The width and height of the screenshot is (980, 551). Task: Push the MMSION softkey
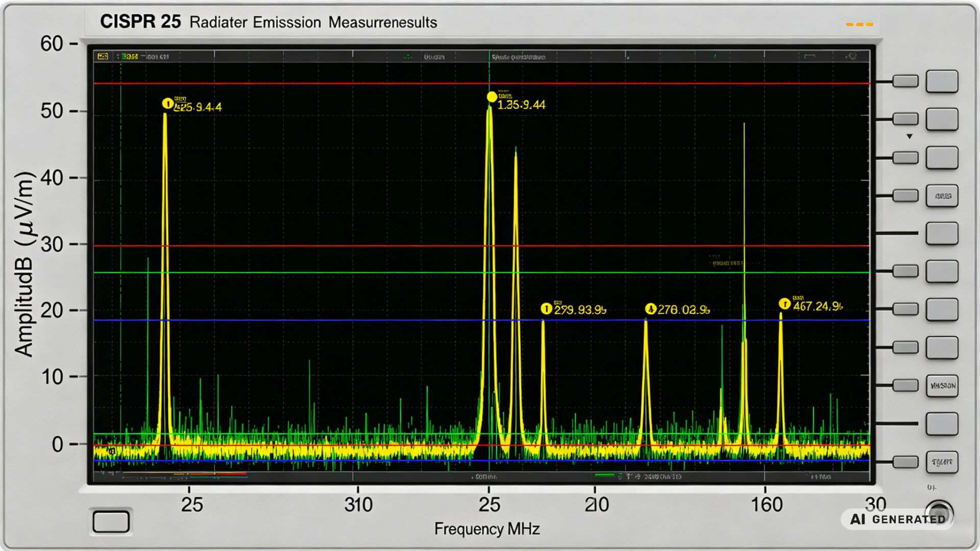(942, 386)
